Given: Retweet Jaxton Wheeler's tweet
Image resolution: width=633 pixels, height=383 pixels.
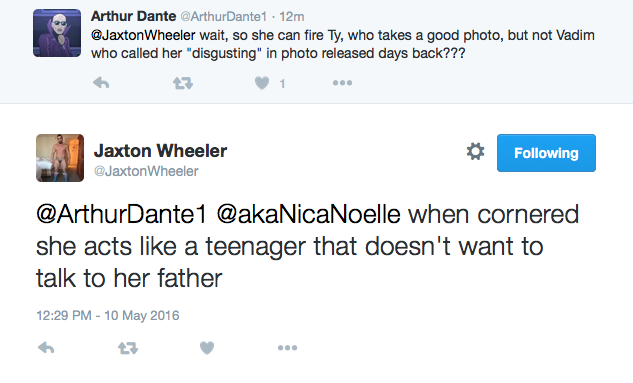Looking at the screenshot, I should [128, 348].
